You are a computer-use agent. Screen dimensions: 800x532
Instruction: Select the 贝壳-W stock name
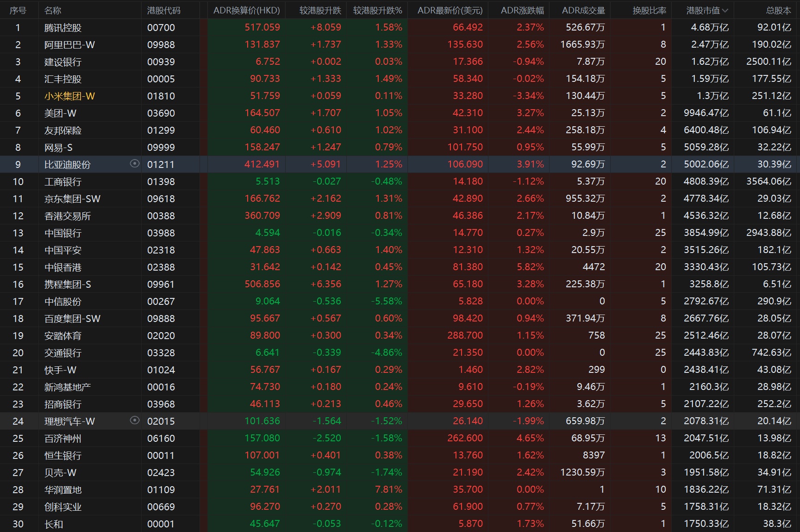point(60,473)
